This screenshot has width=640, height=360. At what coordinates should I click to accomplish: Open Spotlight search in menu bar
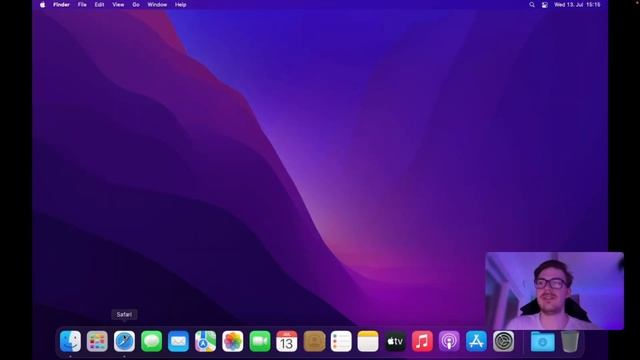(532, 5)
